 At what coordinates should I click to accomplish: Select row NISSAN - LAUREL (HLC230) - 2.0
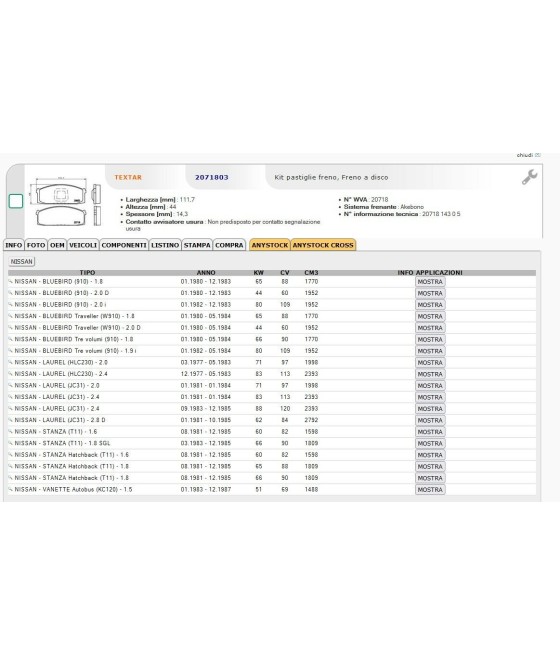[x=272, y=362]
